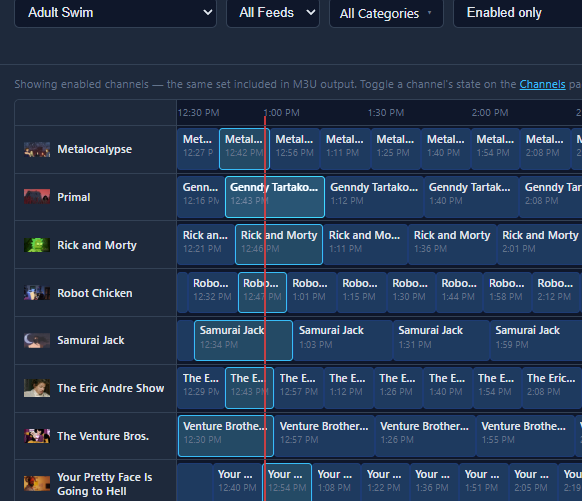Click The Venture Bros. channel thumbnail
Screen dimensions: 582x501
click(x=37, y=436)
